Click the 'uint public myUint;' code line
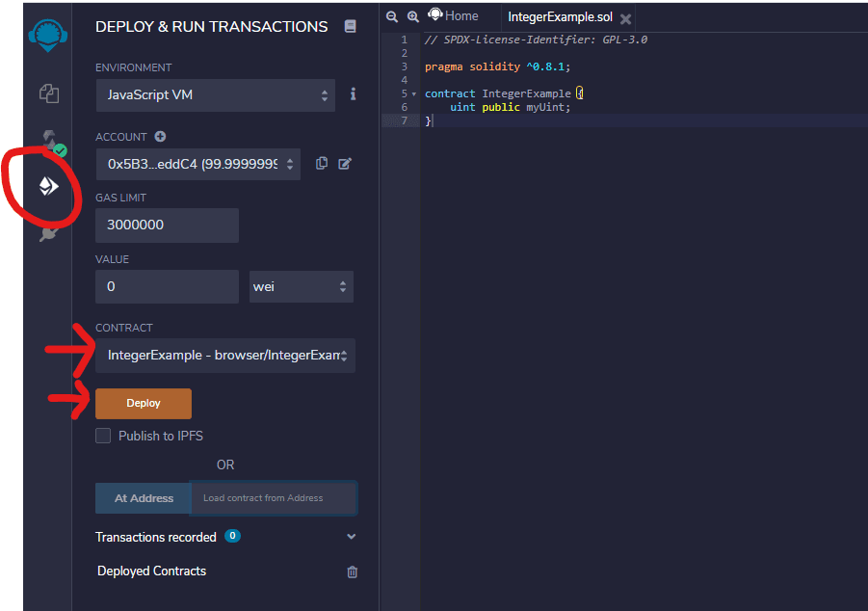 pos(510,107)
